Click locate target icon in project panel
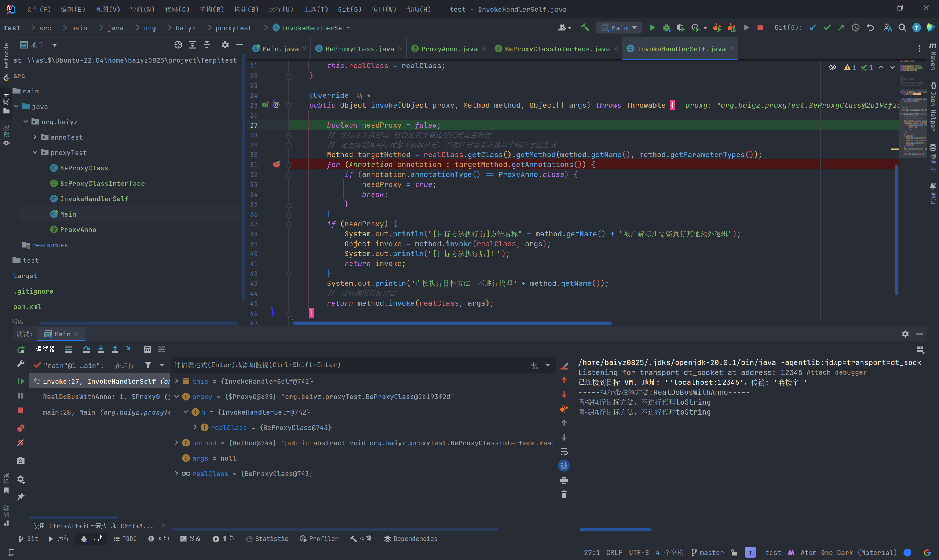 (x=178, y=45)
